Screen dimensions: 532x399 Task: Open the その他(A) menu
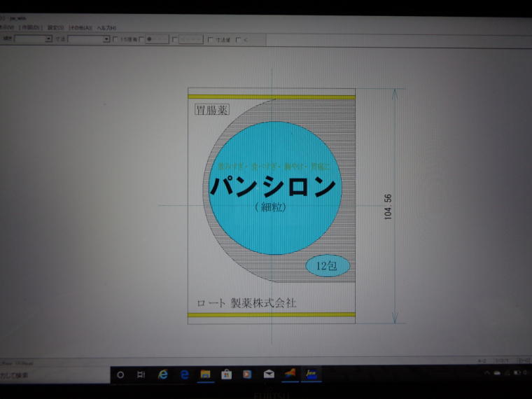point(80,27)
